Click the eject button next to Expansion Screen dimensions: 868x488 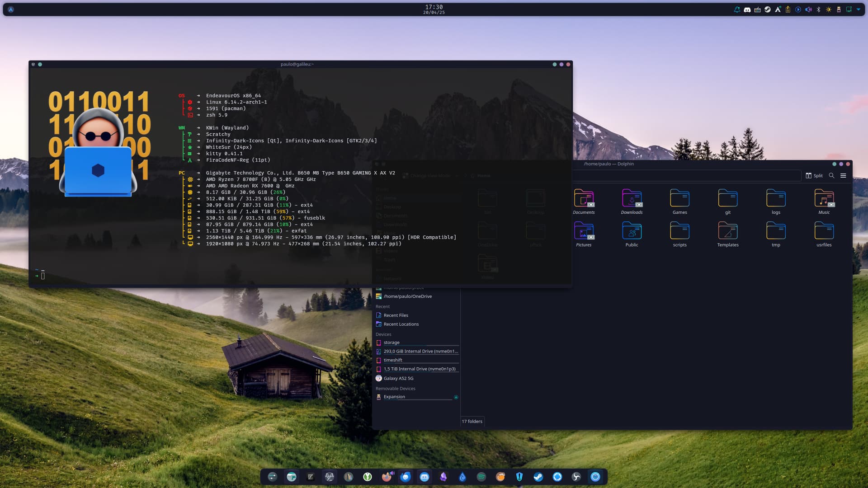click(456, 397)
